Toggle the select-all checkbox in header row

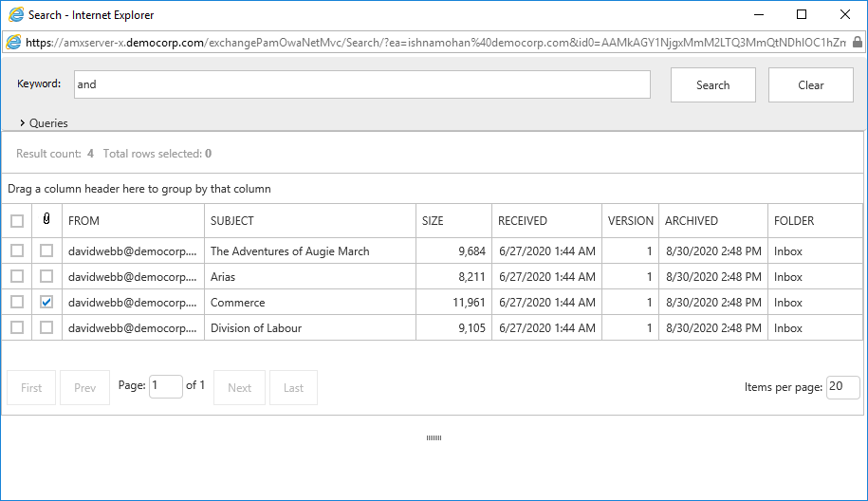point(17,221)
